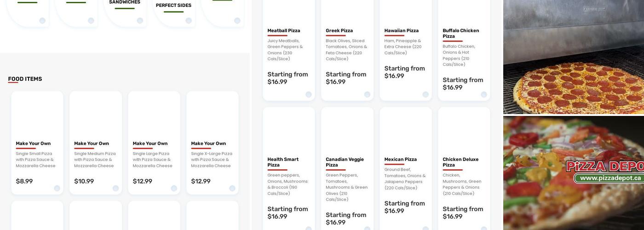The width and height of the screenshot is (644, 230).
Task: Open the Health Smart Pizza item
Action: tap(283, 162)
